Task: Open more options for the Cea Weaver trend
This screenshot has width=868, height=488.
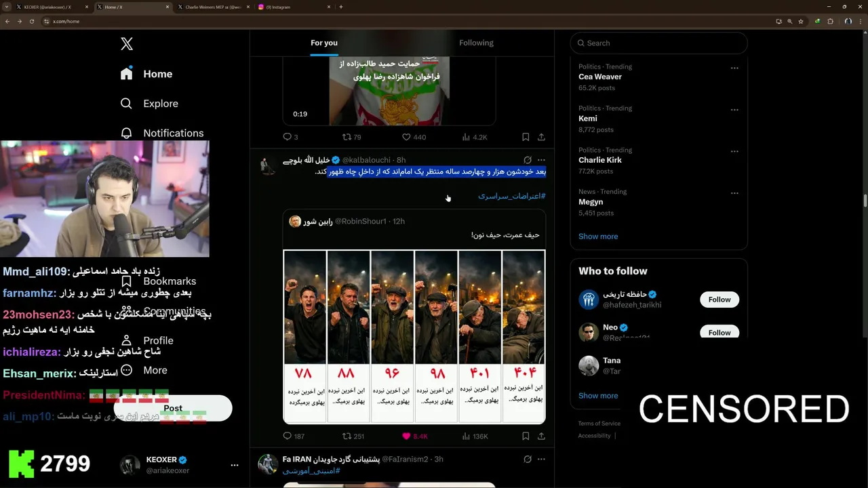Action: 734,68
